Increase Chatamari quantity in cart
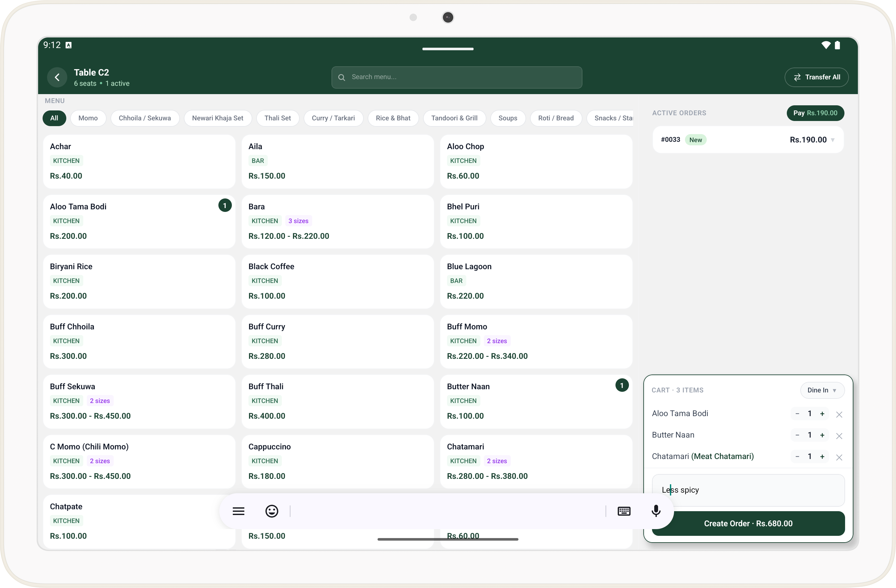 822,456
